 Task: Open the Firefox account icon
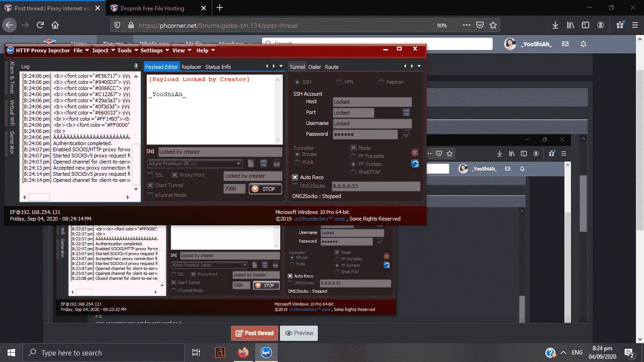601,25
